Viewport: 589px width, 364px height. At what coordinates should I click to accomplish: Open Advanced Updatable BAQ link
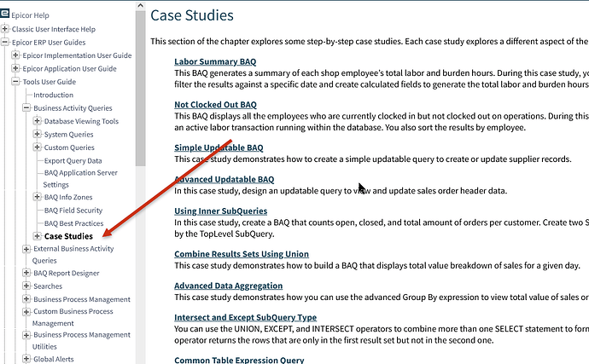pos(225,179)
